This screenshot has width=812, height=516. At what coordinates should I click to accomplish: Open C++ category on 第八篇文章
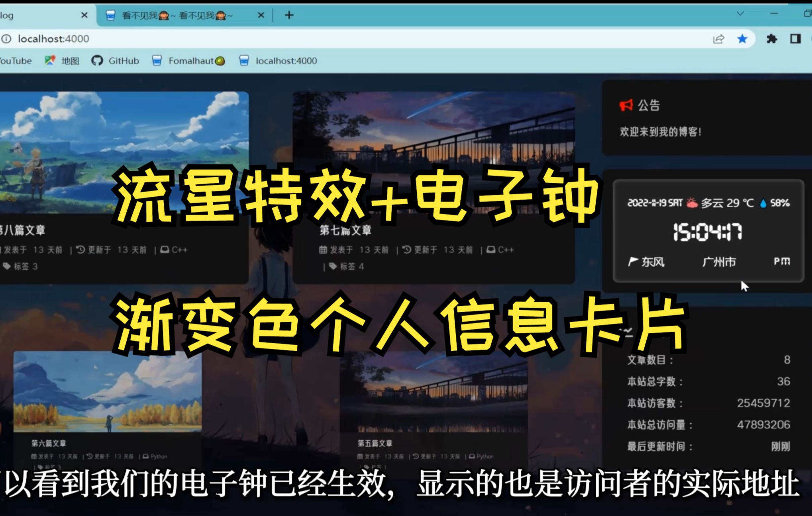click(179, 250)
